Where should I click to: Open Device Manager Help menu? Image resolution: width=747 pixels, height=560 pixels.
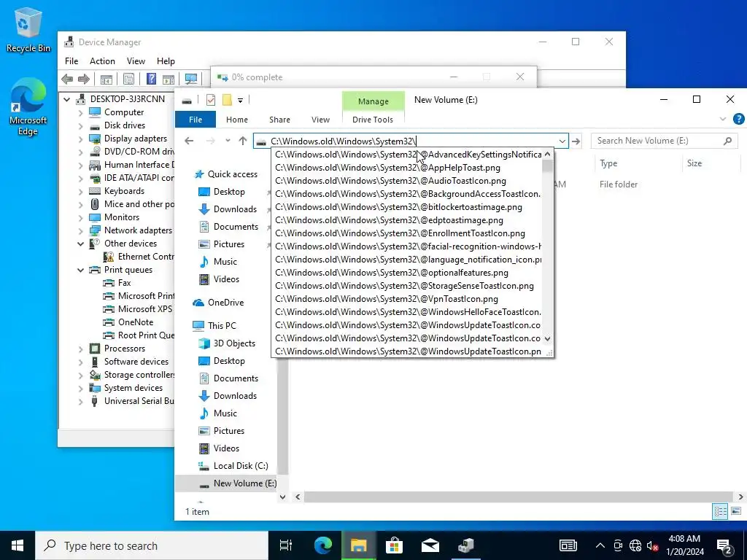point(166,61)
